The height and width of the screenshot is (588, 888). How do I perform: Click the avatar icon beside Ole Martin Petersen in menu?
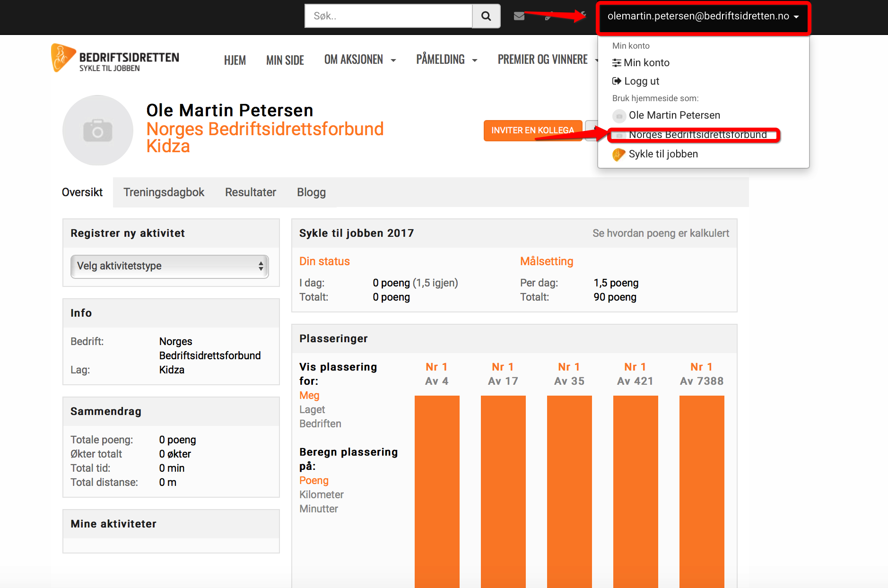pos(619,116)
